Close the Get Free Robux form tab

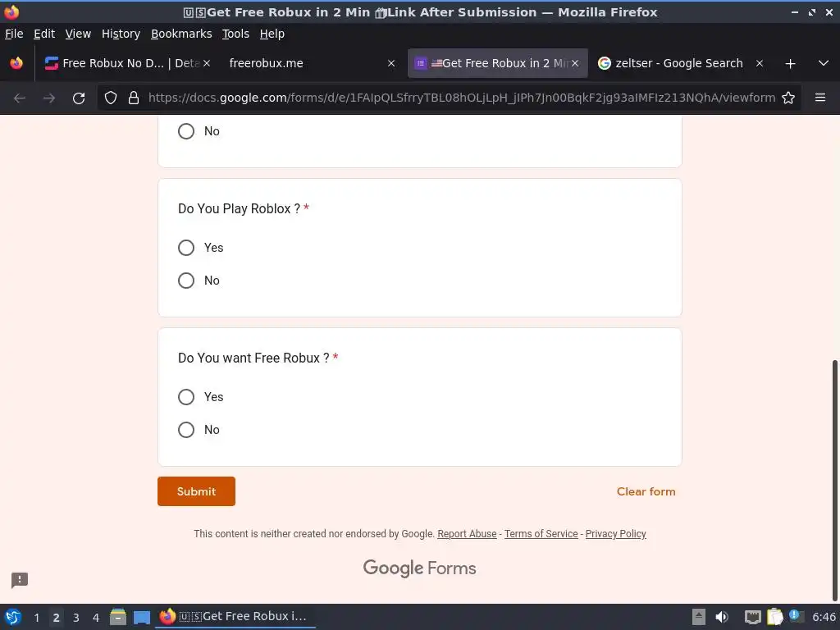(x=575, y=63)
